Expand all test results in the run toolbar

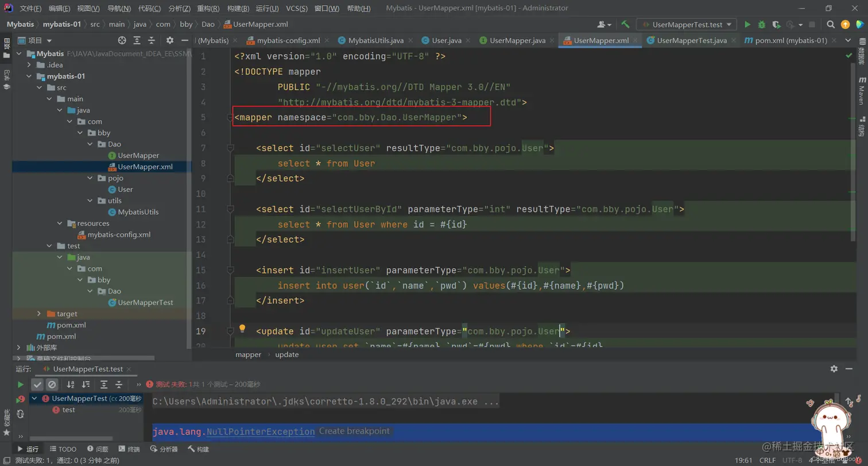104,384
